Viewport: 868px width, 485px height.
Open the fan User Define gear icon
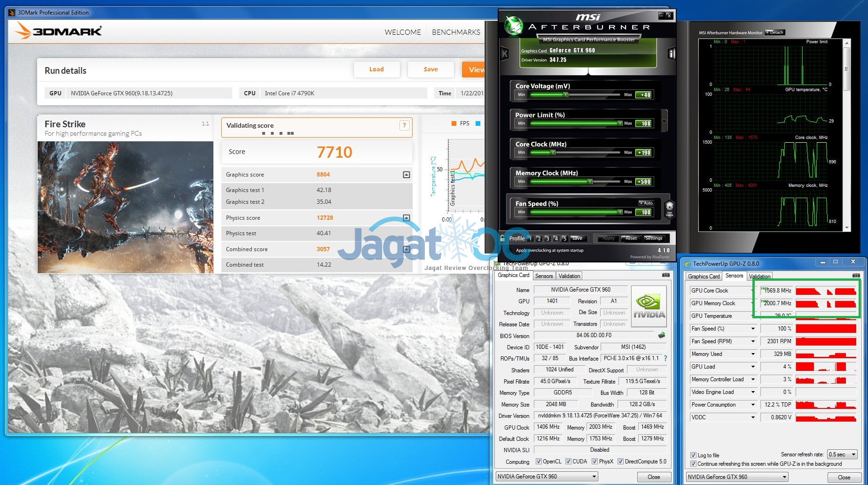click(669, 208)
